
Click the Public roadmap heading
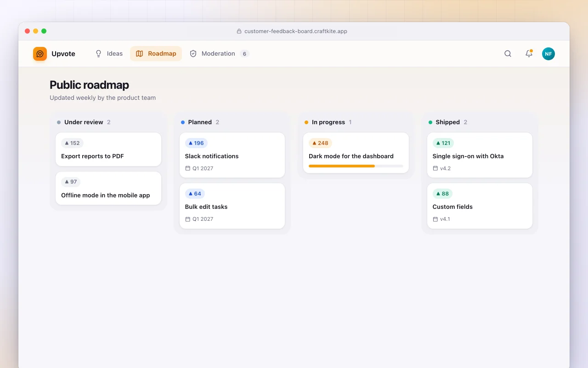89,85
